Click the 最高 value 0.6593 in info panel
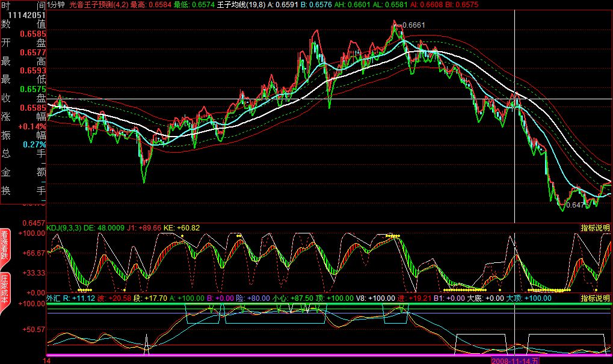 coord(33,71)
